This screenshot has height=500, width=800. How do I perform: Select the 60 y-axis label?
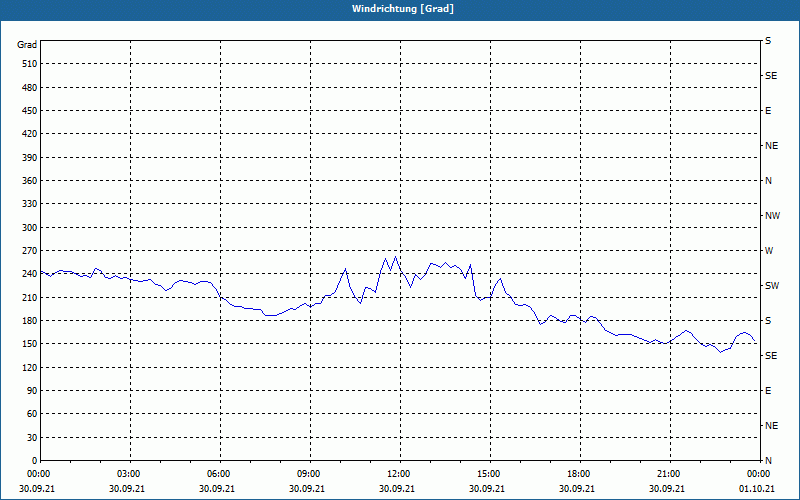32,414
